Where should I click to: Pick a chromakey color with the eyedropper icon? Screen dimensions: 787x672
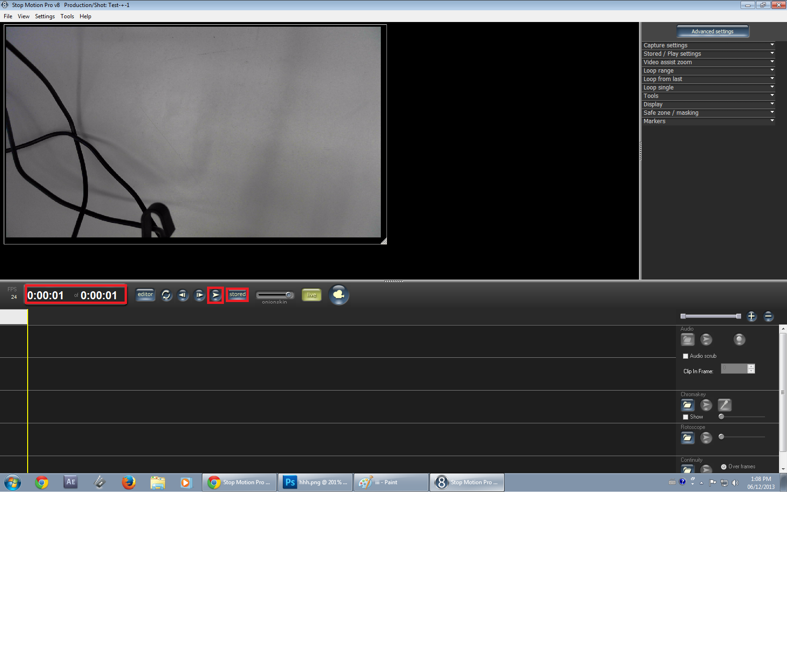[724, 405]
